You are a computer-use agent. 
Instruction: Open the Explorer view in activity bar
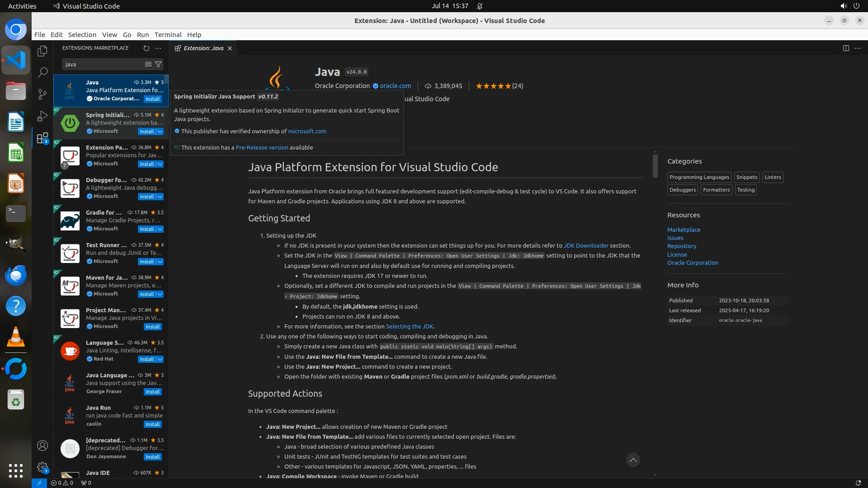click(x=42, y=51)
